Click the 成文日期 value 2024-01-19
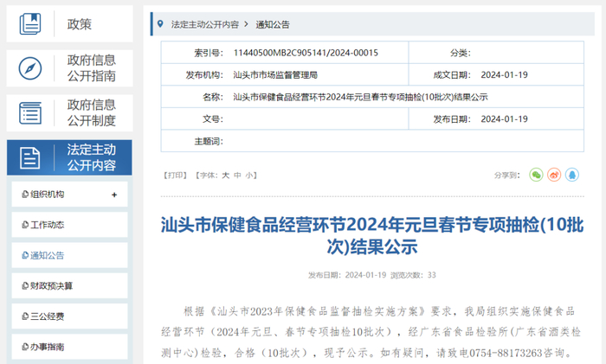 [505, 75]
